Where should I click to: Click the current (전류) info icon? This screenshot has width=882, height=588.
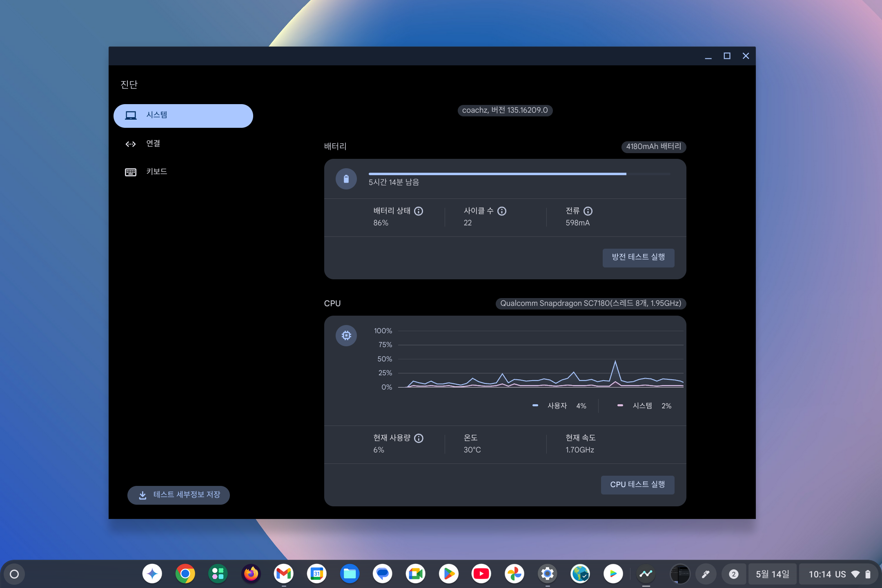(x=588, y=211)
